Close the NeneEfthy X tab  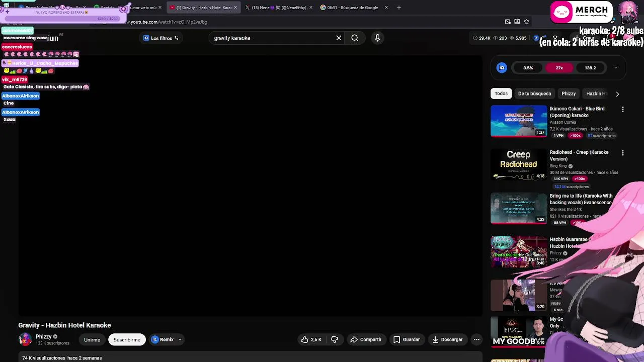[311, 8]
